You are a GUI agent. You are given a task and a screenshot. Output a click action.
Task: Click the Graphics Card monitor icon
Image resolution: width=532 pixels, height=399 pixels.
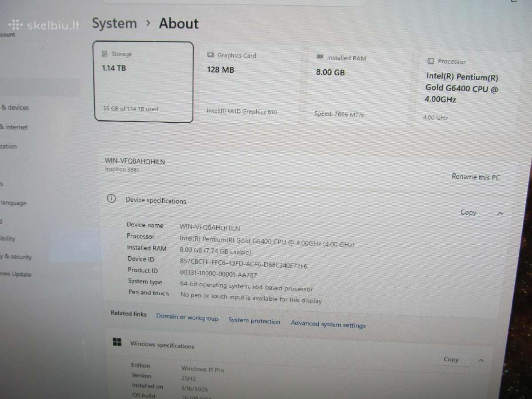[x=211, y=55]
